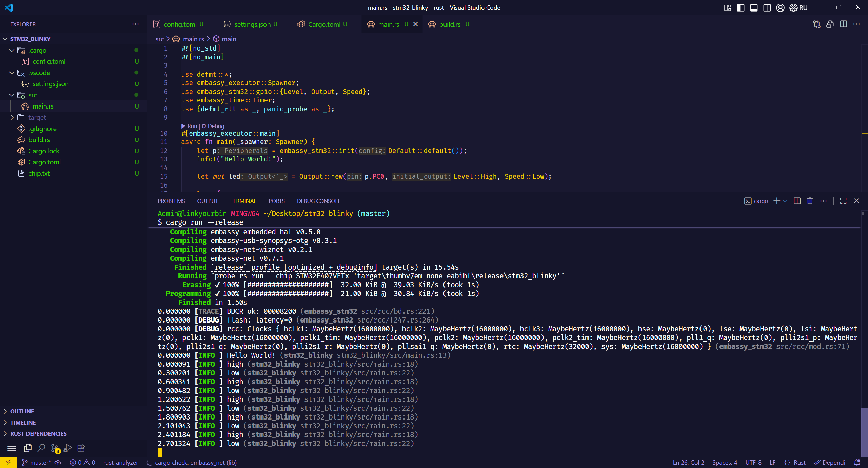Open the Extensions view icon
This screenshot has width=868, height=468.
(x=81, y=448)
